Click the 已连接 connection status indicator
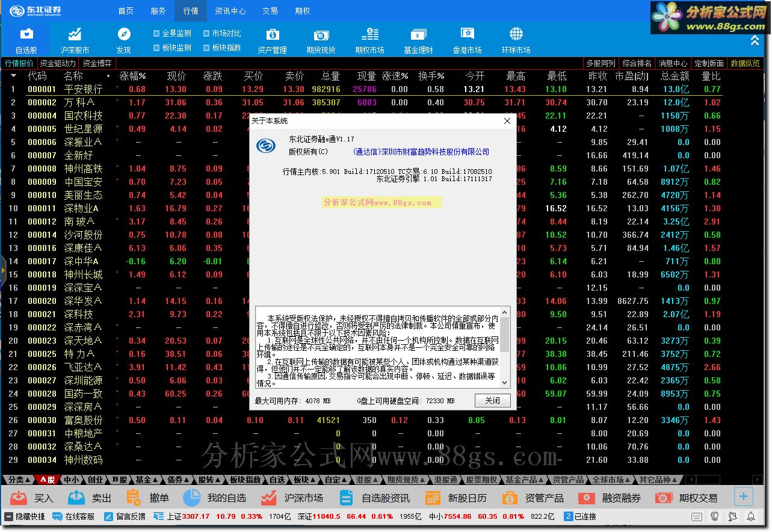The image size is (772, 532). point(580,517)
